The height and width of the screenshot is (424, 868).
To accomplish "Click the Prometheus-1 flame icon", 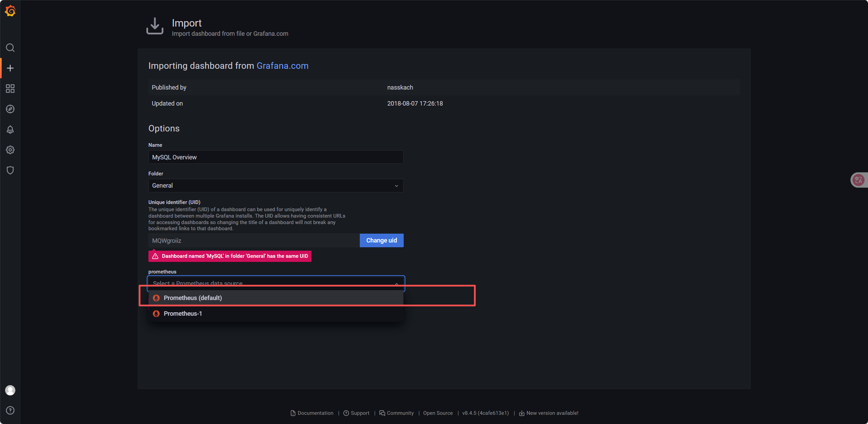I will click(156, 314).
